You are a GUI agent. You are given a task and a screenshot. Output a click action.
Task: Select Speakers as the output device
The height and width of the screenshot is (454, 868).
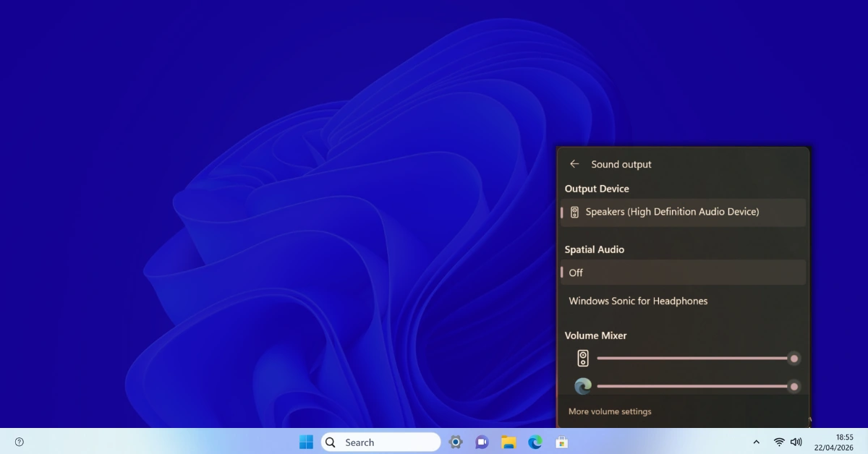pyautogui.click(x=682, y=212)
